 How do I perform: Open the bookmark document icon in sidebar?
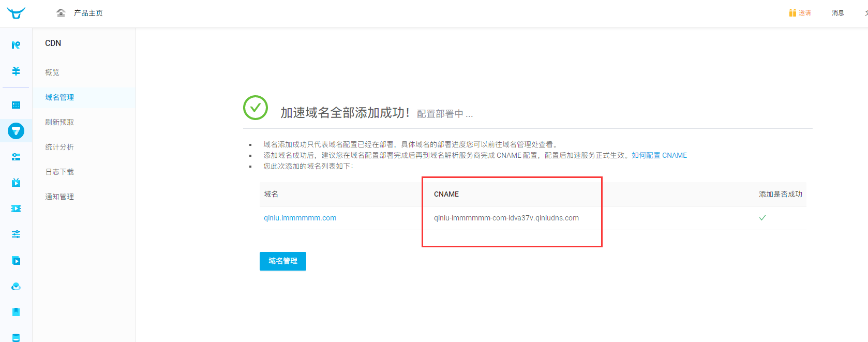tap(16, 312)
